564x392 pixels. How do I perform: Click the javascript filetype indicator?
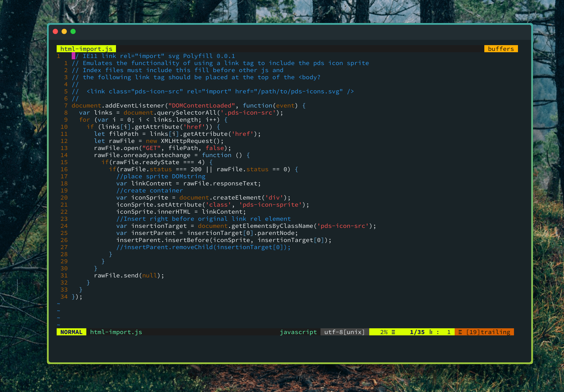click(x=298, y=332)
